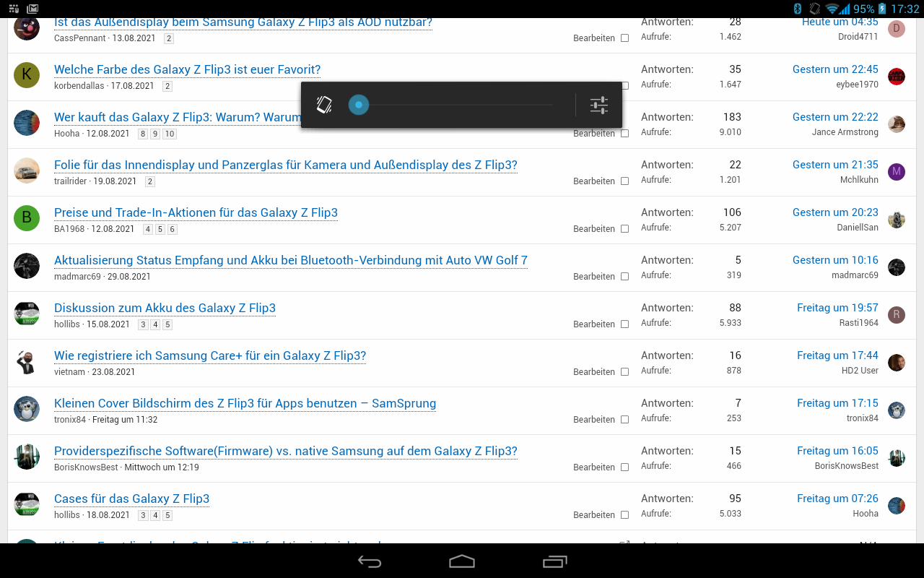Go to page 10 of Wer kauft thread
924x578 pixels.
click(170, 134)
